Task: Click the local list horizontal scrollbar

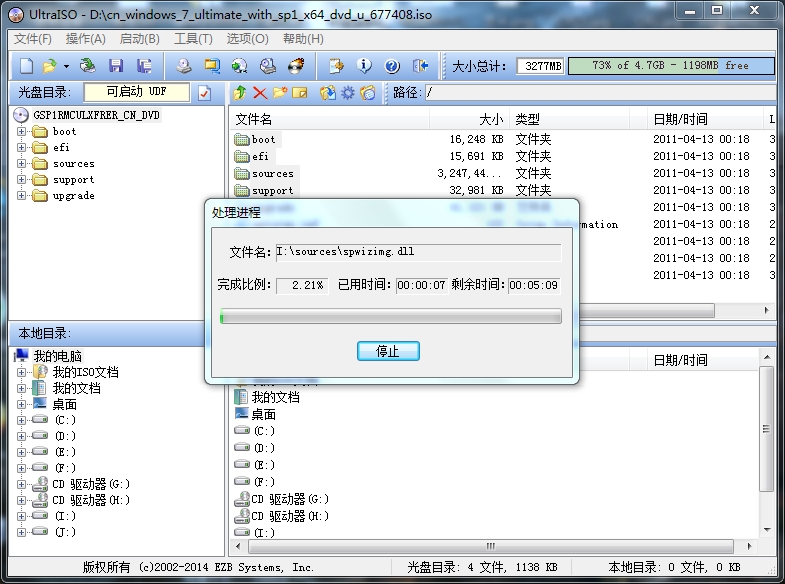Action: click(491, 546)
